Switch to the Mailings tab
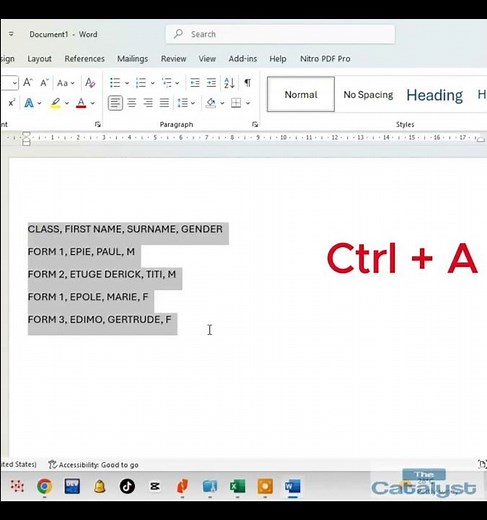Screen dimensions: 487x520 point(133,59)
